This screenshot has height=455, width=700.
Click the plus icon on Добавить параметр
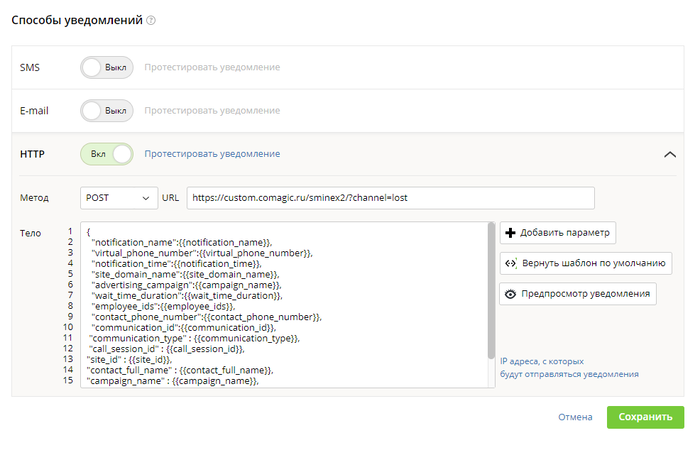510,233
